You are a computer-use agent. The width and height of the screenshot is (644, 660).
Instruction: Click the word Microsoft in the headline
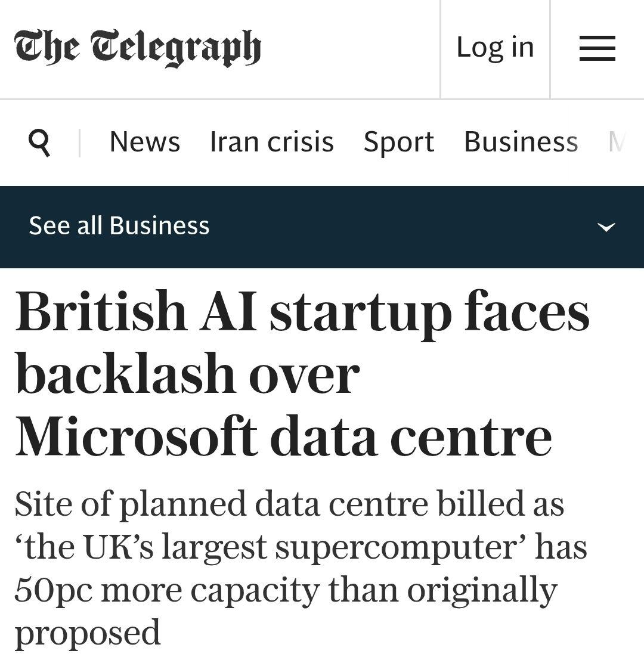click(136, 437)
